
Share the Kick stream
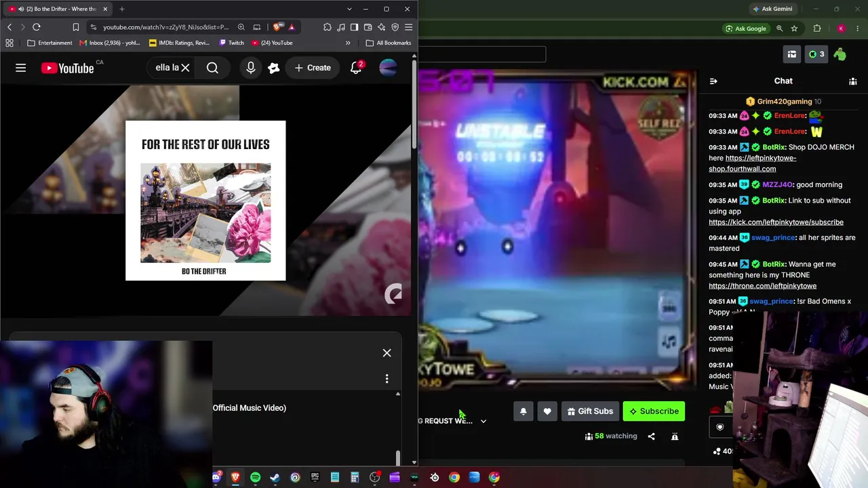click(651, 436)
